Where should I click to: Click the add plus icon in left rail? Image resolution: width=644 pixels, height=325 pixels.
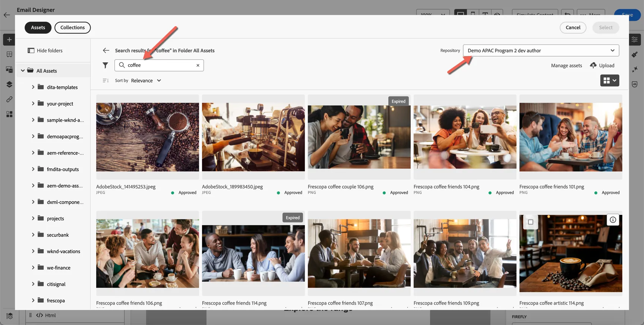pos(9,40)
